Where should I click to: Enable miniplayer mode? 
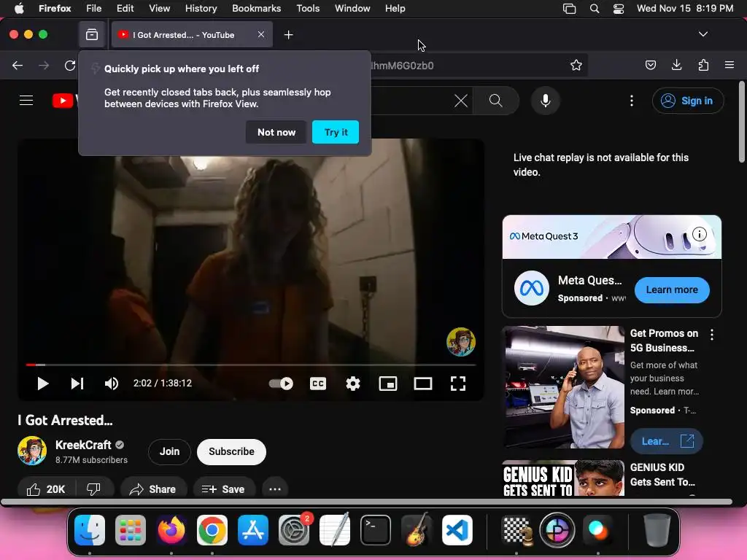388,384
